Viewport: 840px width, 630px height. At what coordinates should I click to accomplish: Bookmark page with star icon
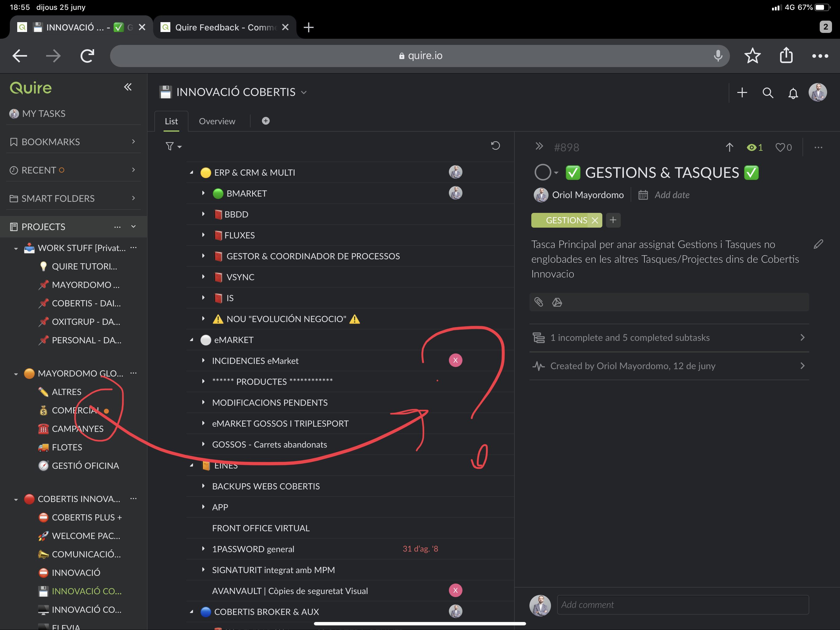click(752, 56)
